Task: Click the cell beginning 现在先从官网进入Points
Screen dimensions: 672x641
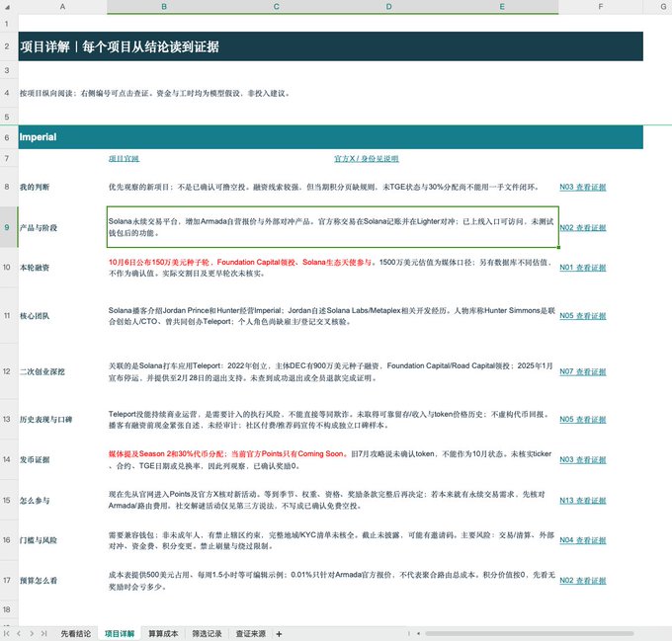Action: point(333,501)
